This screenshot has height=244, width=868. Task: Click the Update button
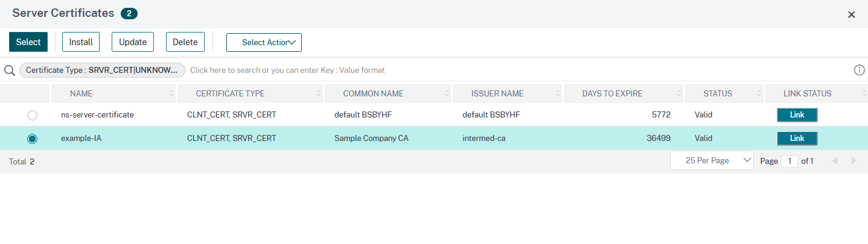click(133, 42)
